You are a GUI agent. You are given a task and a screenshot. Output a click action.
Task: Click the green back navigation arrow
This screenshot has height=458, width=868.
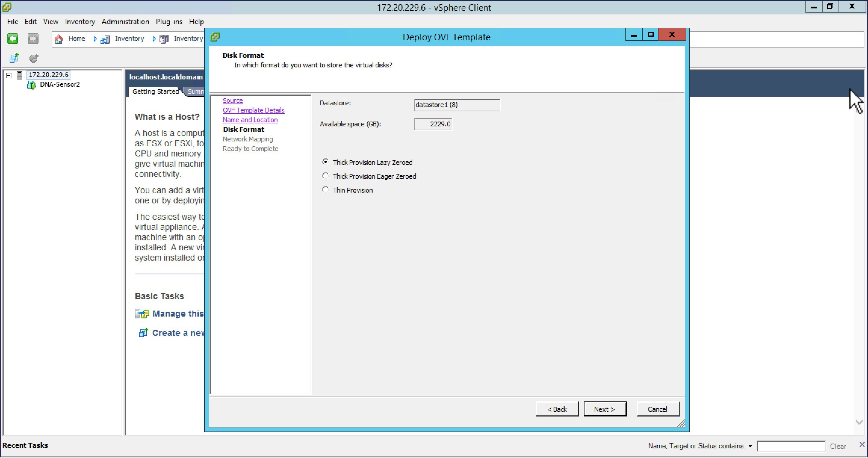coord(12,39)
